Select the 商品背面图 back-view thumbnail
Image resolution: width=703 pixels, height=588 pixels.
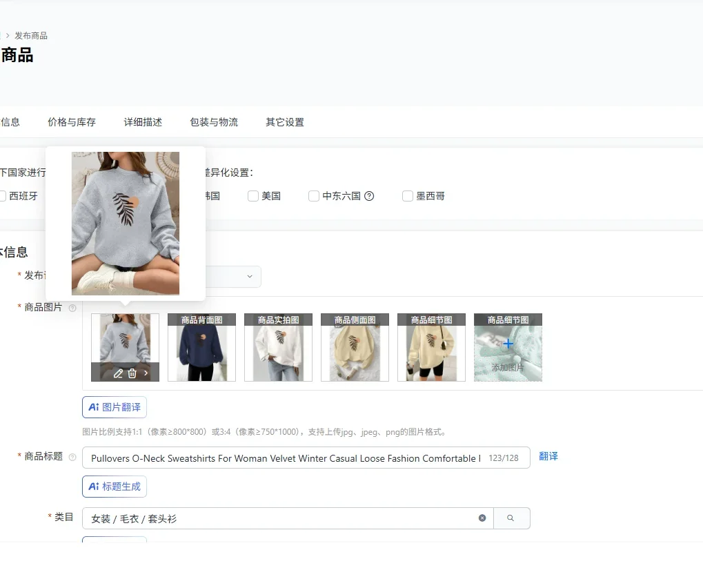coord(201,347)
